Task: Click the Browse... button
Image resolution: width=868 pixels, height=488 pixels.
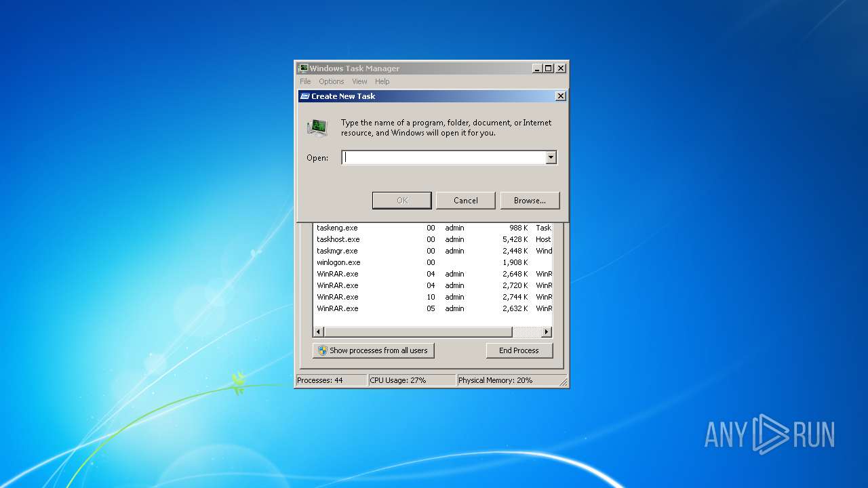Action: point(530,201)
